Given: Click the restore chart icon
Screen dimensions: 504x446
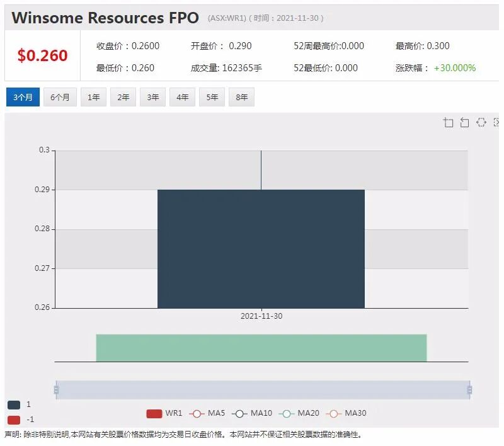Looking at the screenshot, I should coord(481,122).
